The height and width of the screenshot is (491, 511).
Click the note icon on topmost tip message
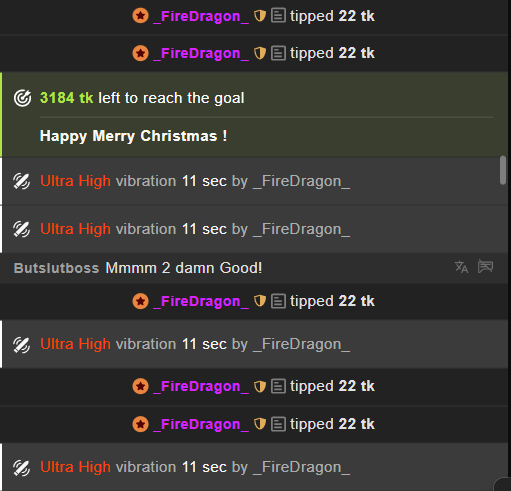[278, 16]
